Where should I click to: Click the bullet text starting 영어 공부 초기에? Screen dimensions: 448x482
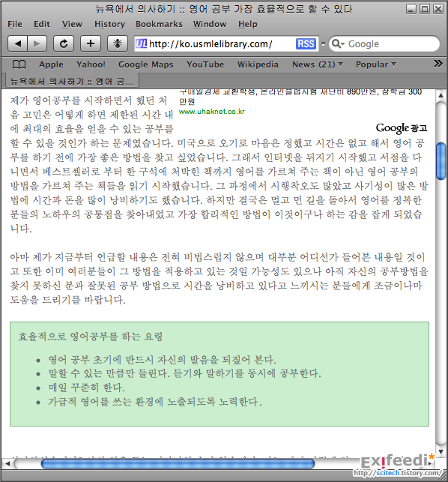coord(162,360)
